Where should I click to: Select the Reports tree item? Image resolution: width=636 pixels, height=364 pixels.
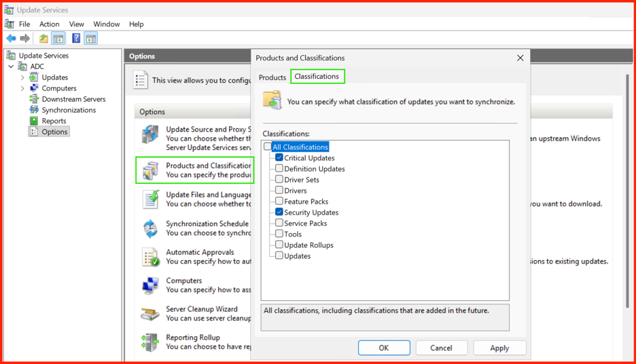(x=54, y=121)
